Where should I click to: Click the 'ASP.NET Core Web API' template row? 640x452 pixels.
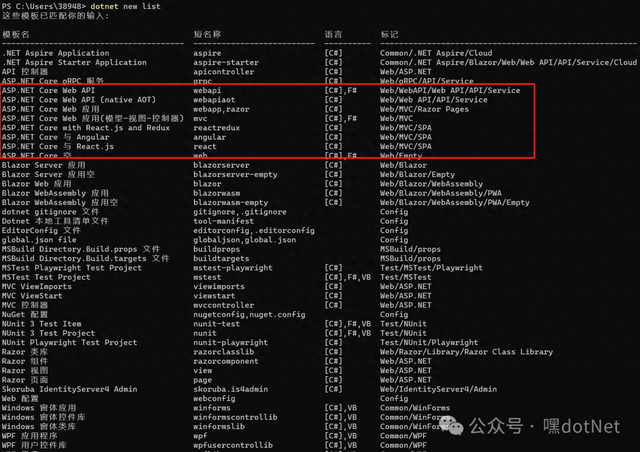[x=48, y=90]
